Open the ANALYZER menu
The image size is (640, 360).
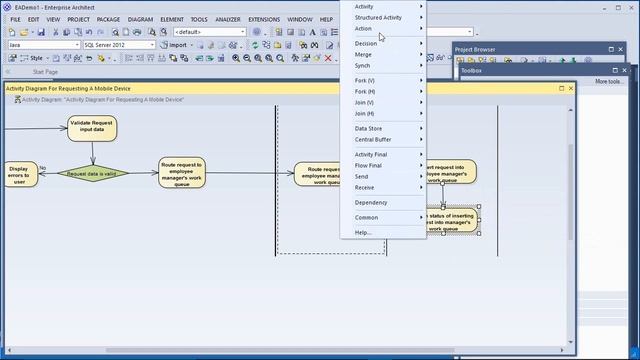(228, 20)
